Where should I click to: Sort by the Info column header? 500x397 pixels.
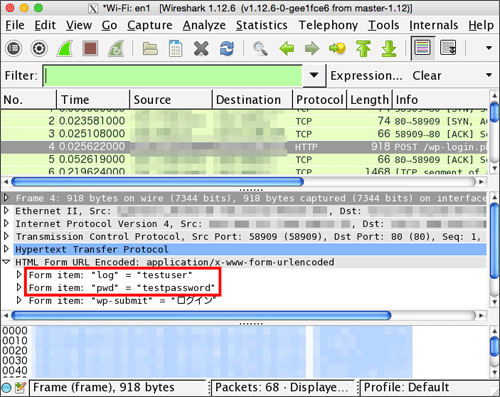[440, 100]
